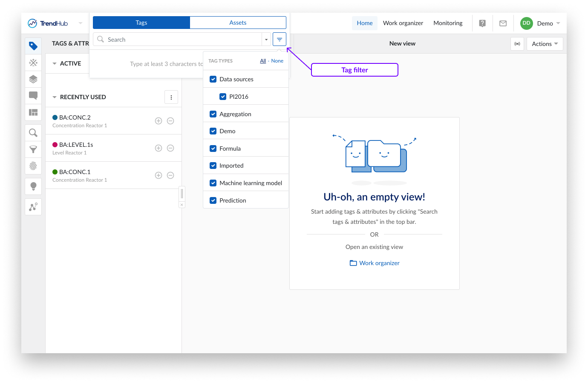Open Monitoring in the top menu
Image resolution: width=588 pixels, height=383 pixels.
click(448, 23)
